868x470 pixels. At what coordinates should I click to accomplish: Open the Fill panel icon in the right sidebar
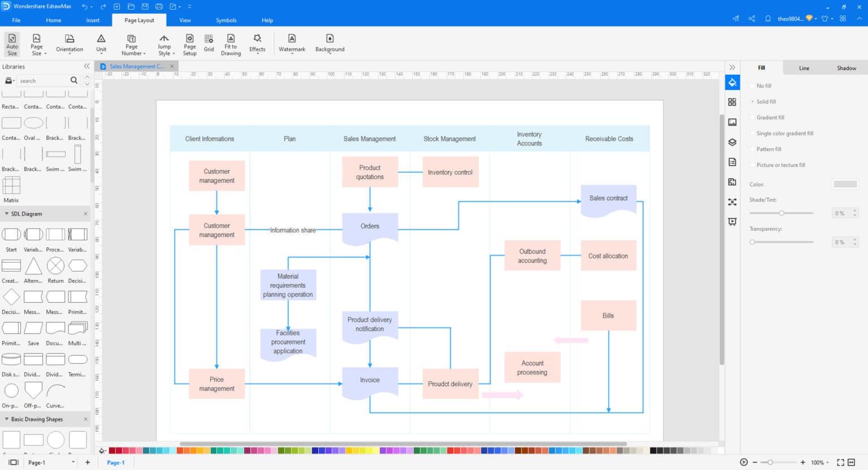732,82
